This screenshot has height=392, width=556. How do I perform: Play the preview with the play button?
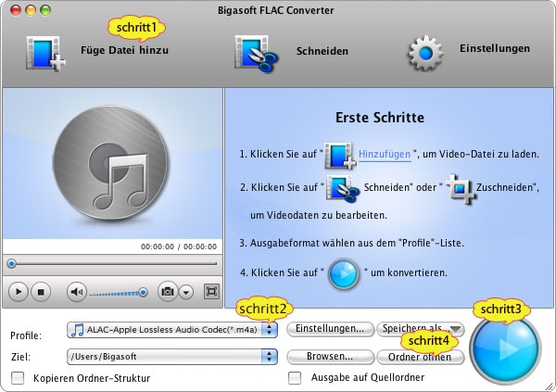pyautogui.click(x=18, y=292)
